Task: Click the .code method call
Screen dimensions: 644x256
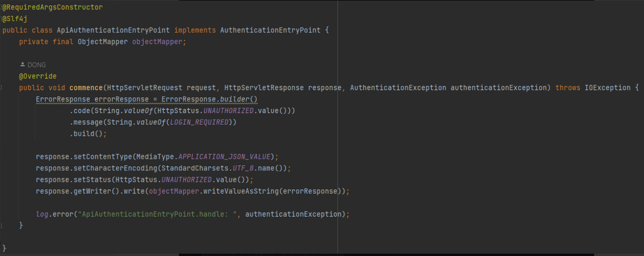Action: [80, 111]
